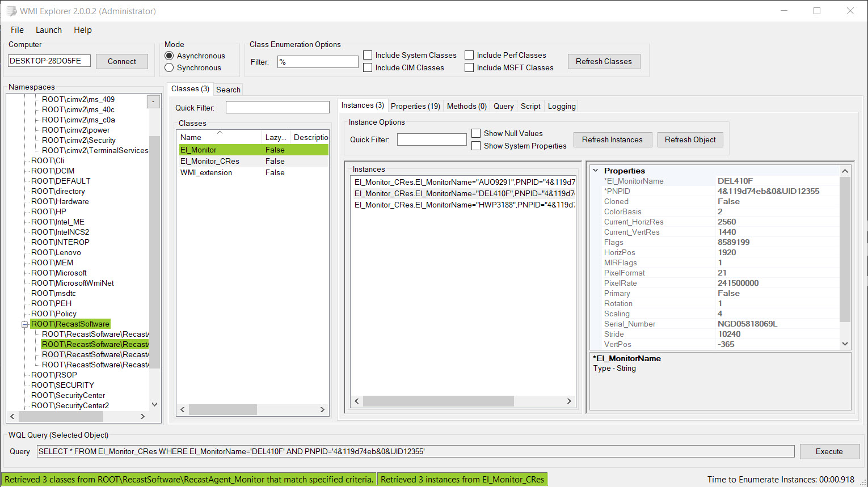Image resolution: width=868 pixels, height=487 pixels.
Task: Click namespaces horizontal scroll left arrow
Action: (x=12, y=417)
